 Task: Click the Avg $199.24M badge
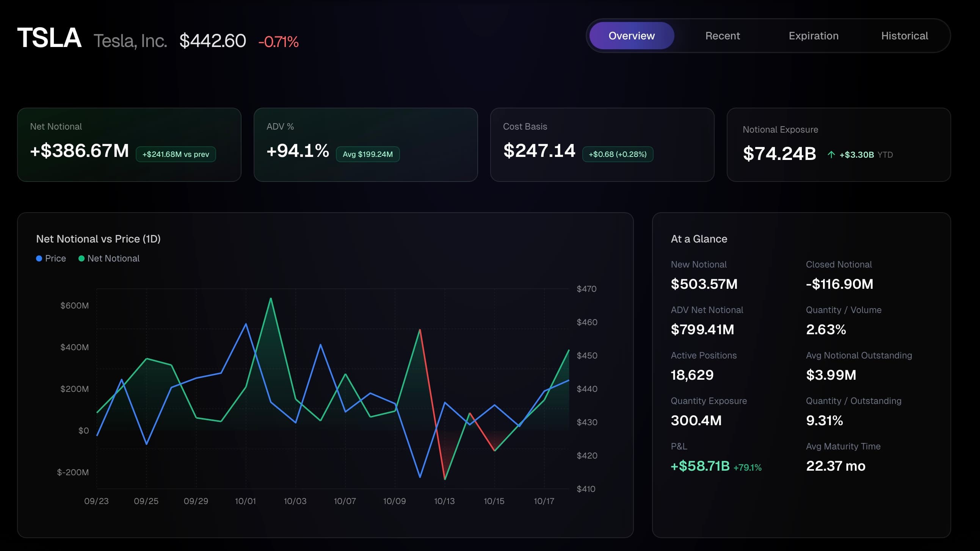pyautogui.click(x=367, y=154)
